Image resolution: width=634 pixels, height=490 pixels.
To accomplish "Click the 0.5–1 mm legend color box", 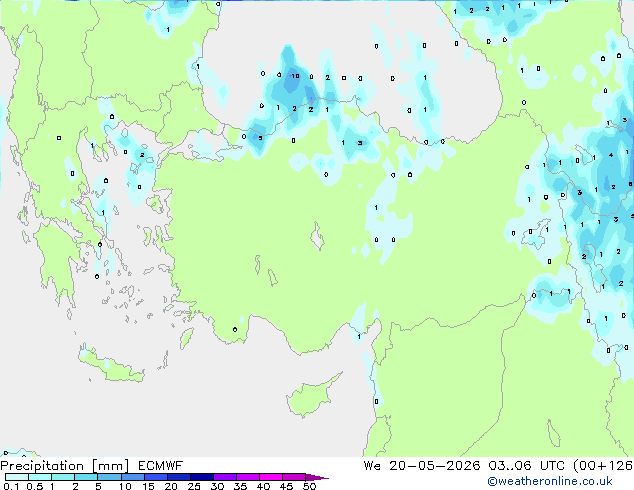I will [x=40, y=477].
